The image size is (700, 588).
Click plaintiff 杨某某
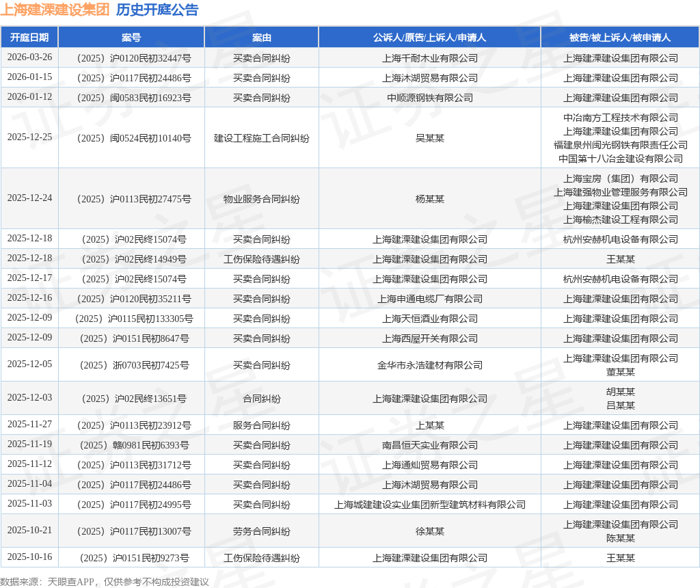[429, 199]
